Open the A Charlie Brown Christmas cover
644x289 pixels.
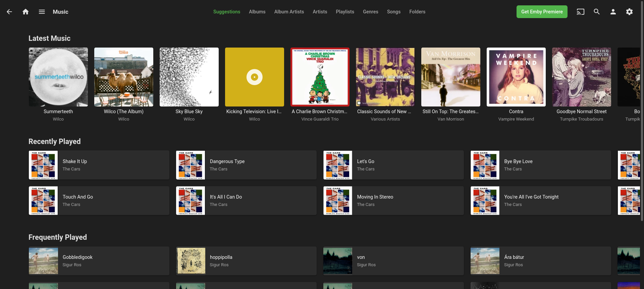[x=320, y=77]
